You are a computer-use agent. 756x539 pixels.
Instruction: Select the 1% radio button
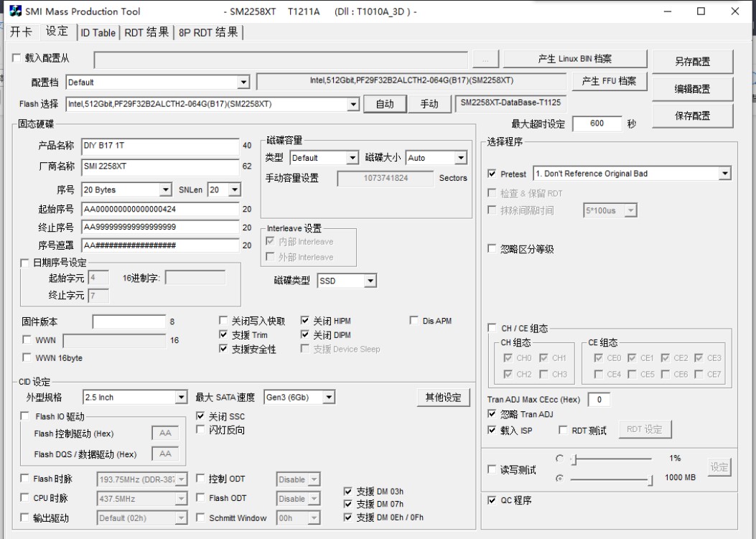pos(559,459)
